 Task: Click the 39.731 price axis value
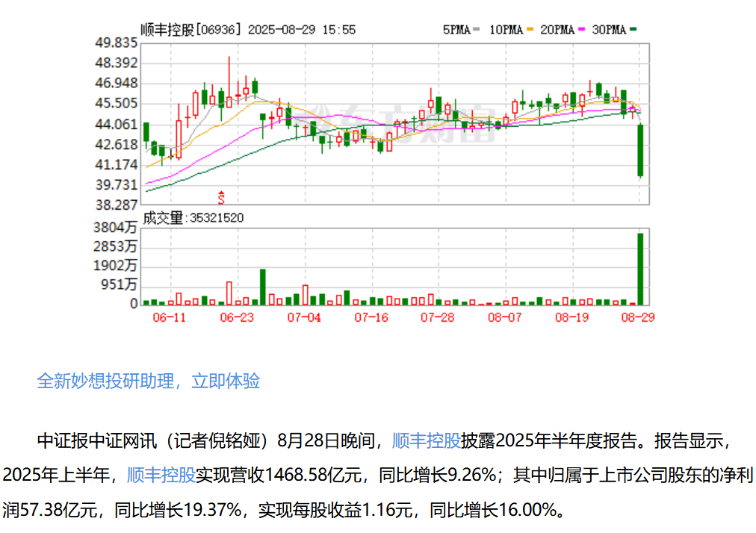117,185
